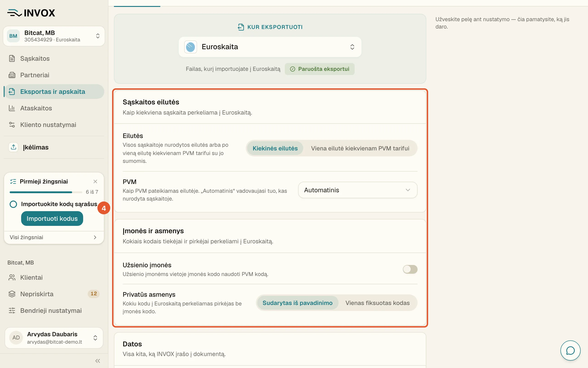Open Partneriai menu item
Image resolution: width=588 pixels, height=368 pixels.
(x=54, y=75)
